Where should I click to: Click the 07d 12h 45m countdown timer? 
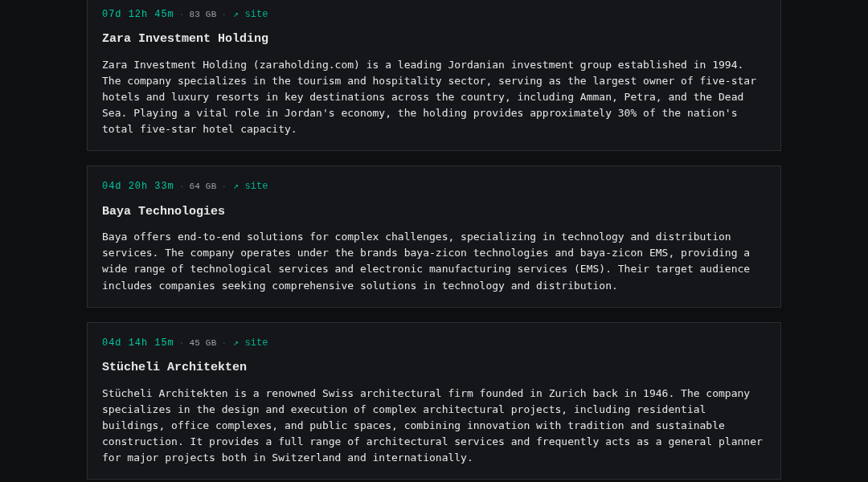tap(137, 14)
